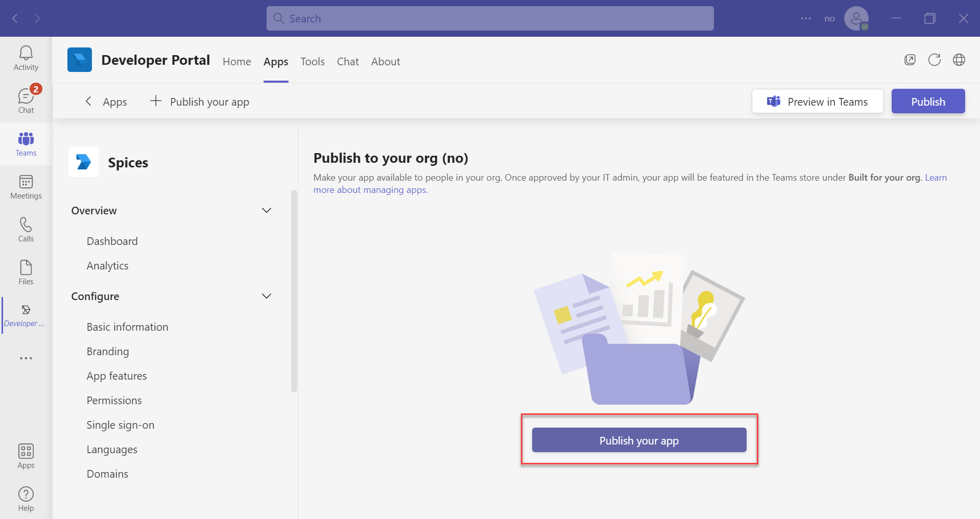
Task: Open the Tools tab
Action: [x=313, y=61]
